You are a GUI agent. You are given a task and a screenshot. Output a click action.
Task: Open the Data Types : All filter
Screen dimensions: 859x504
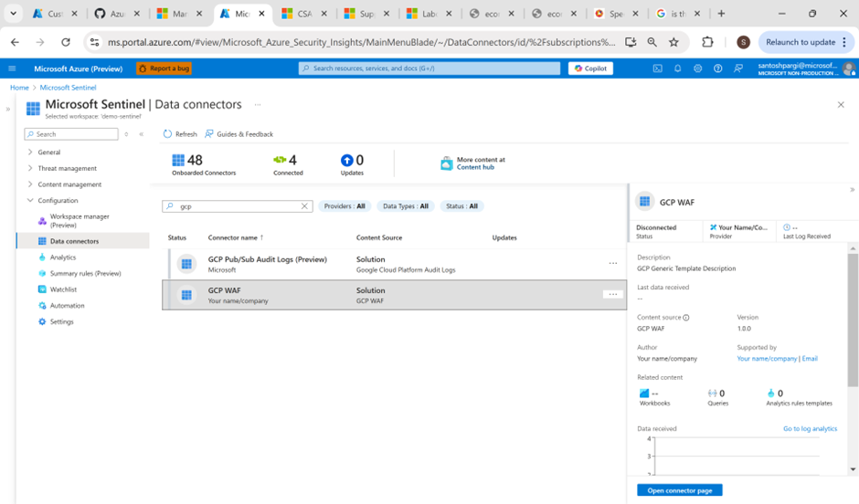406,206
